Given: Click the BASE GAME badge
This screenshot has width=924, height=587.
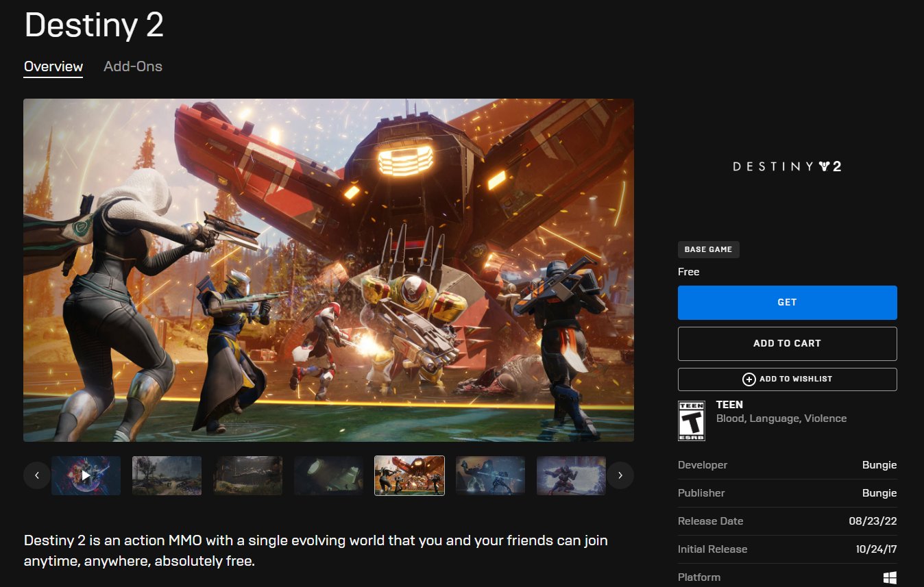Looking at the screenshot, I should click(x=708, y=249).
